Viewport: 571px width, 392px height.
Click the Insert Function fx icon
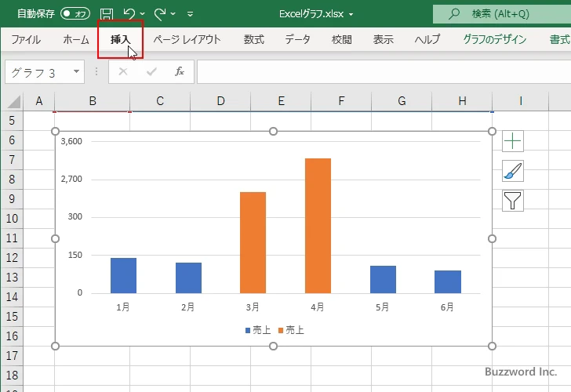180,71
